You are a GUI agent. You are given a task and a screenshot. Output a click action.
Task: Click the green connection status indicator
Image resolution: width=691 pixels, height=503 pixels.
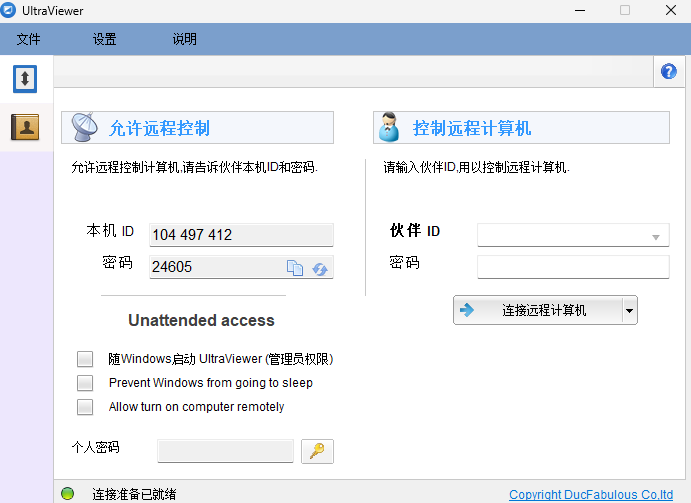67,493
